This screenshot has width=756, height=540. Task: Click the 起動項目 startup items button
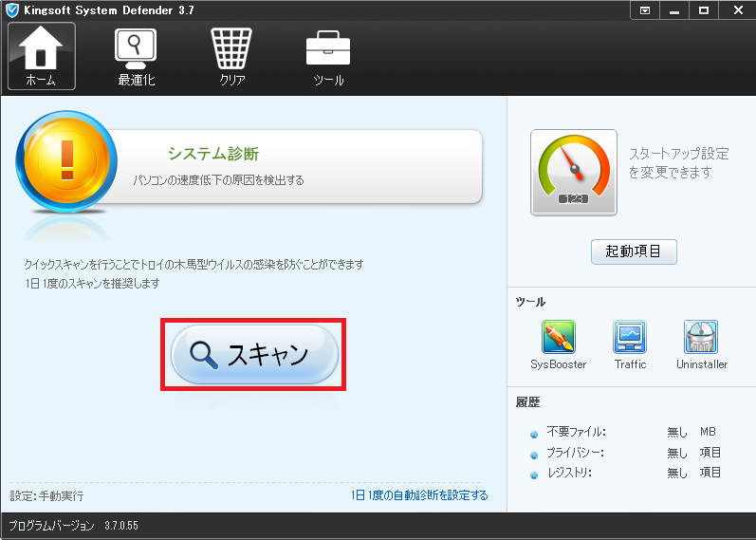click(633, 252)
